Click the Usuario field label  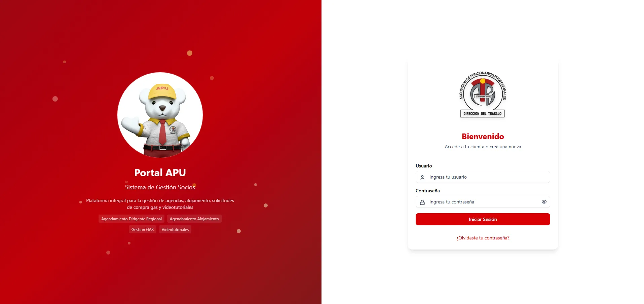pos(424,166)
